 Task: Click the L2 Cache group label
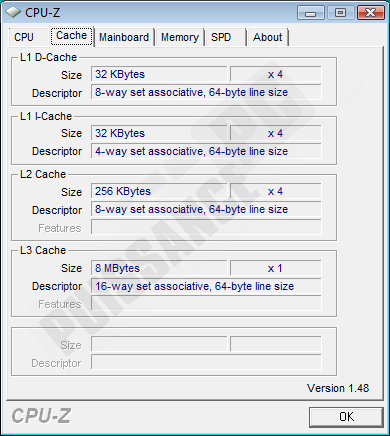pyautogui.click(x=43, y=174)
